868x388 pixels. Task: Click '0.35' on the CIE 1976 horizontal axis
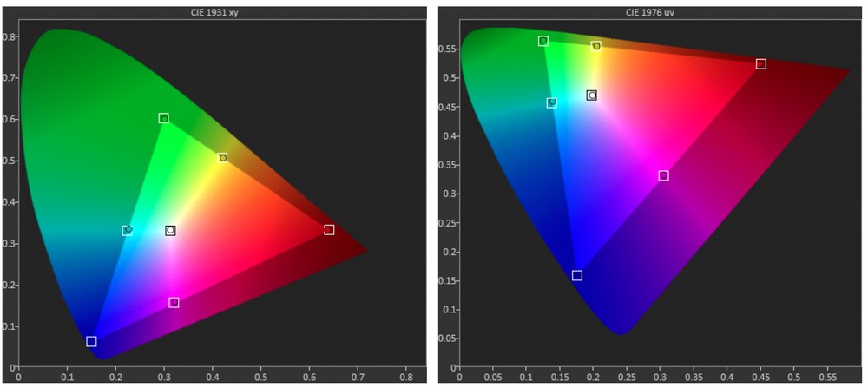click(694, 377)
